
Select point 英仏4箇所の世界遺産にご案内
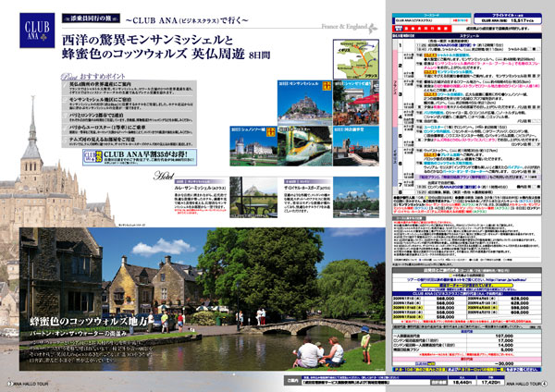tap(100, 84)
